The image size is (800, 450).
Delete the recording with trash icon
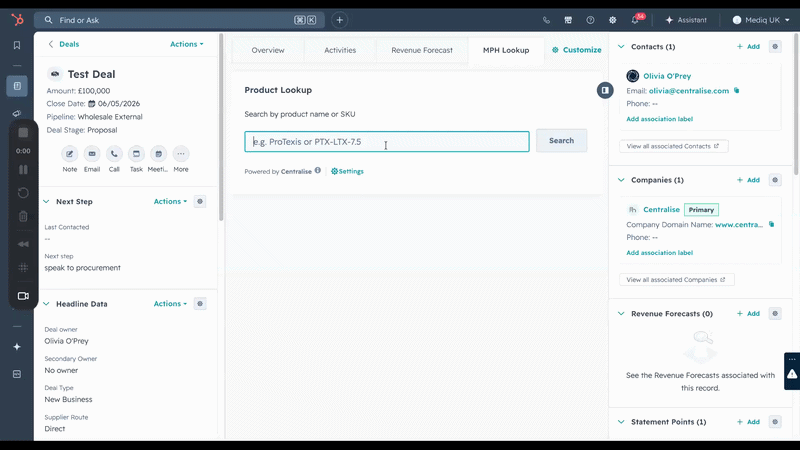click(23, 216)
